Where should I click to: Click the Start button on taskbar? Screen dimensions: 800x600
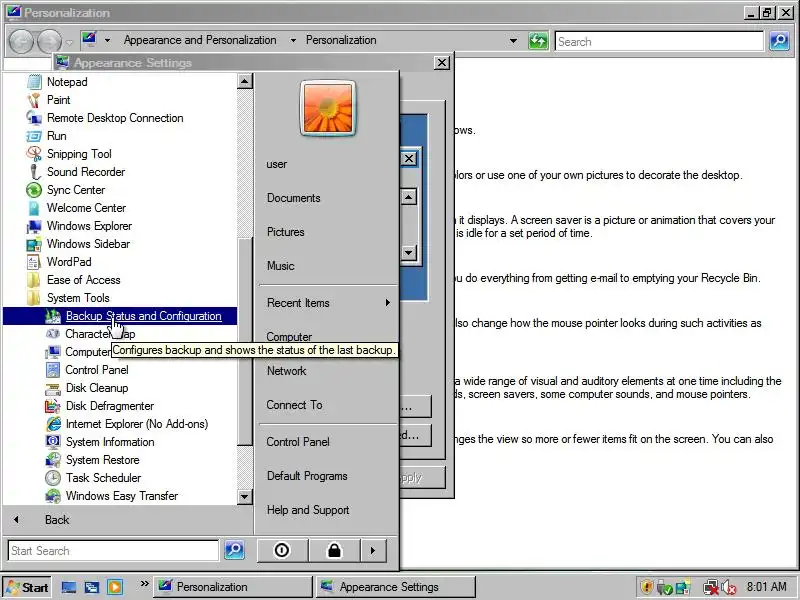pos(28,587)
